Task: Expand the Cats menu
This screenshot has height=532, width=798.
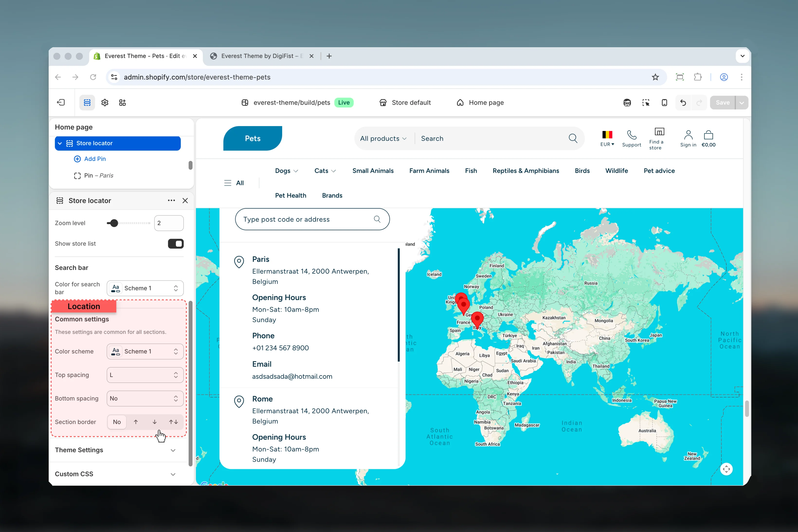Action: pyautogui.click(x=325, y=171)
